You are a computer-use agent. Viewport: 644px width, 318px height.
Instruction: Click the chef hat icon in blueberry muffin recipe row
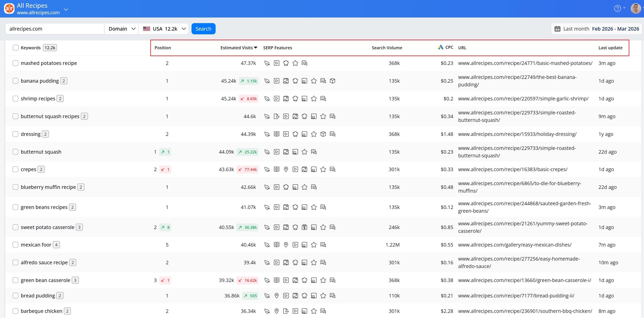click(x=286, y=187)
